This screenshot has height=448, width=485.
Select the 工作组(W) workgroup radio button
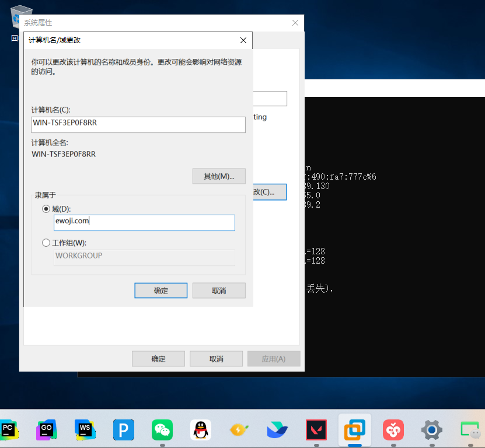point(46,243)
